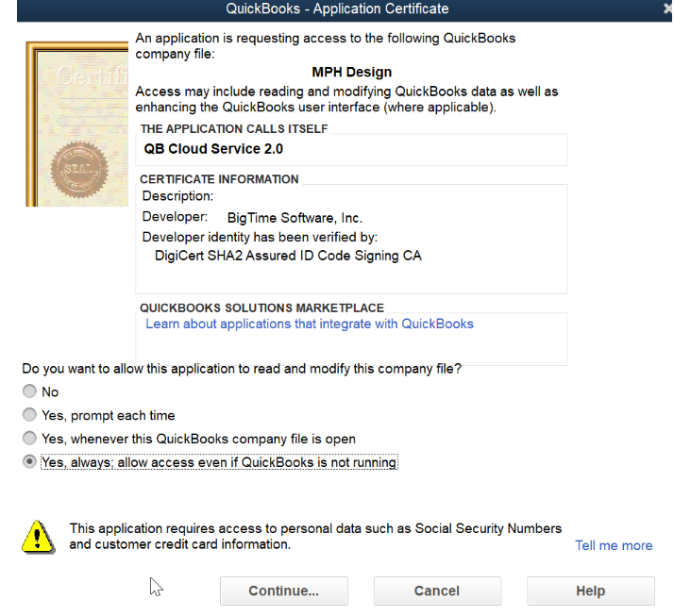Click the "CERTIFICATE INFORMATION" heading

[x=219, y=179]
